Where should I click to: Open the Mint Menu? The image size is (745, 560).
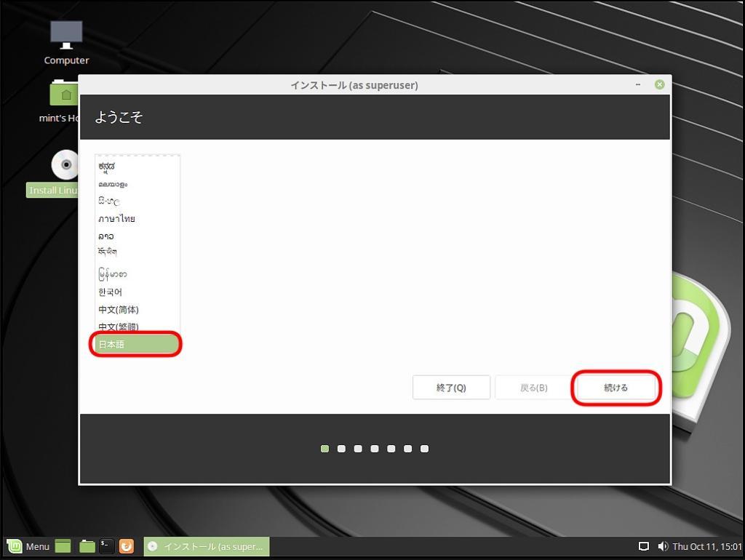29,546
